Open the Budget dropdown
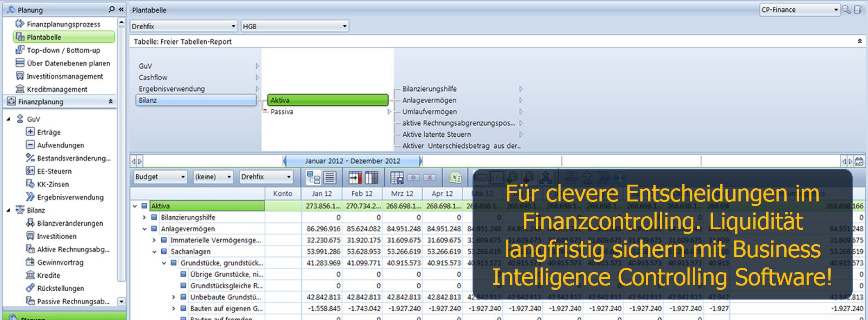The width and height of the screenshot is (868, 320). 160,177
